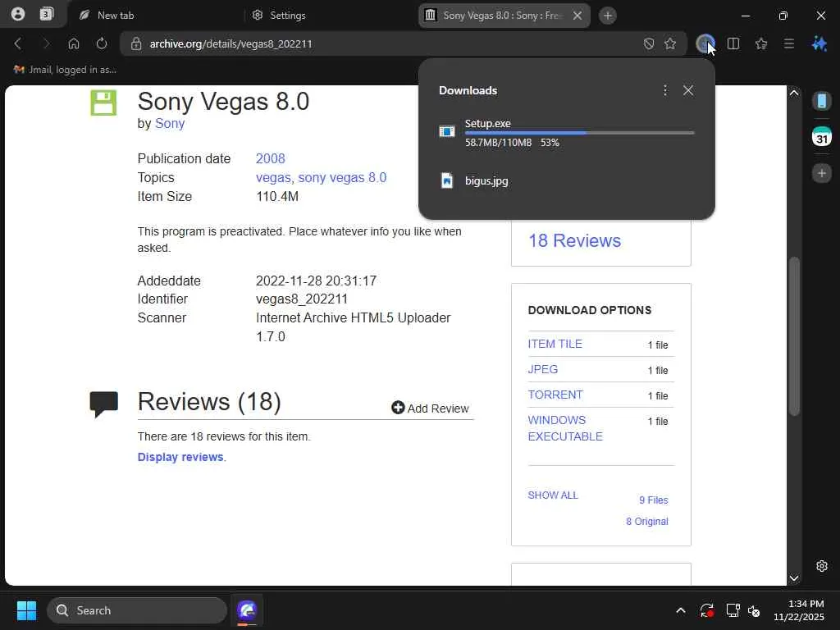Download the WINDOWS EXECUTABLE file

click(x=565, y=428)
